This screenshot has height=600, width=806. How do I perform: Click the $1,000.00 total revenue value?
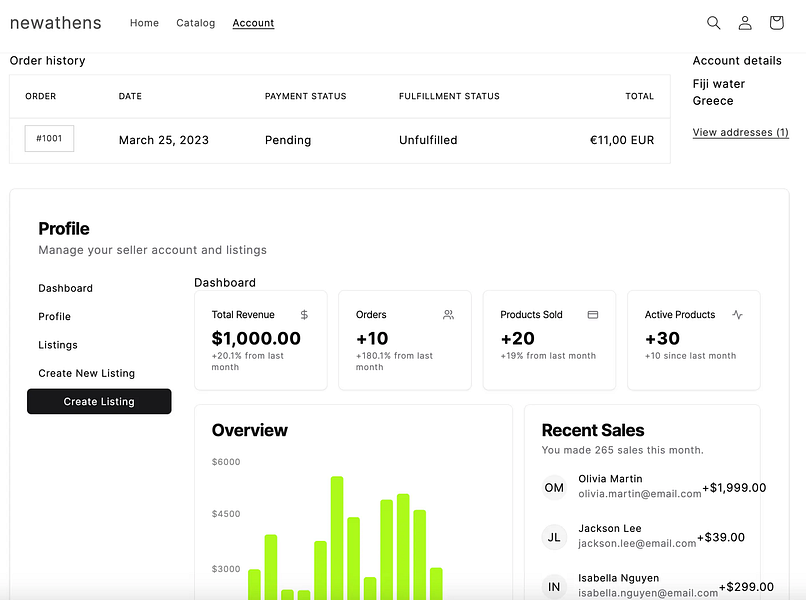pos(256,338)
